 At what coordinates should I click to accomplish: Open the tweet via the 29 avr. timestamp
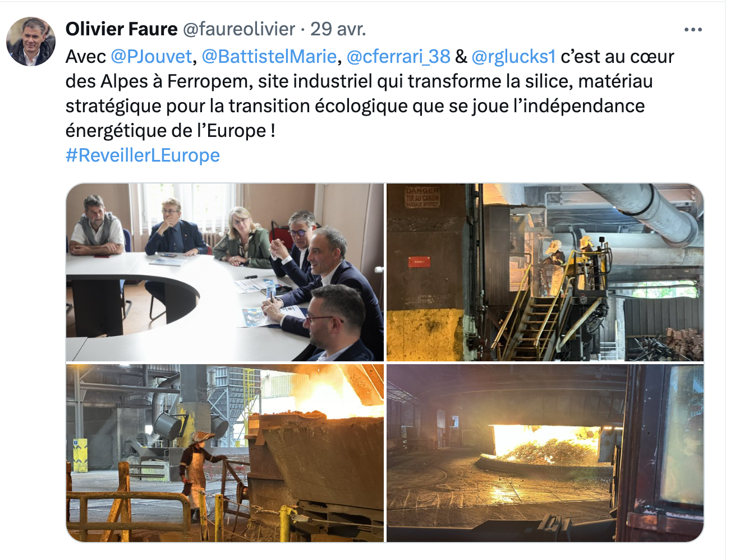point(338,29)
